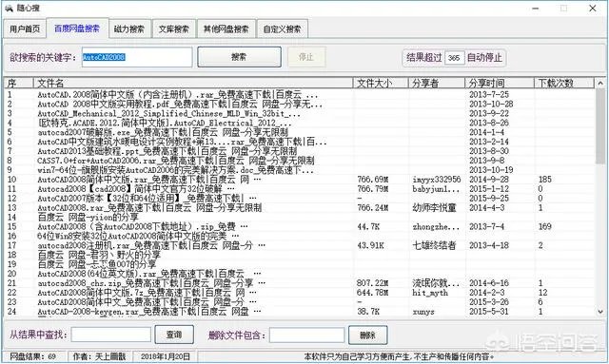Select row 12 AutoCAD2007版本 entry
This screenshot has width=609, height=364.
click(x=300, y=199)
